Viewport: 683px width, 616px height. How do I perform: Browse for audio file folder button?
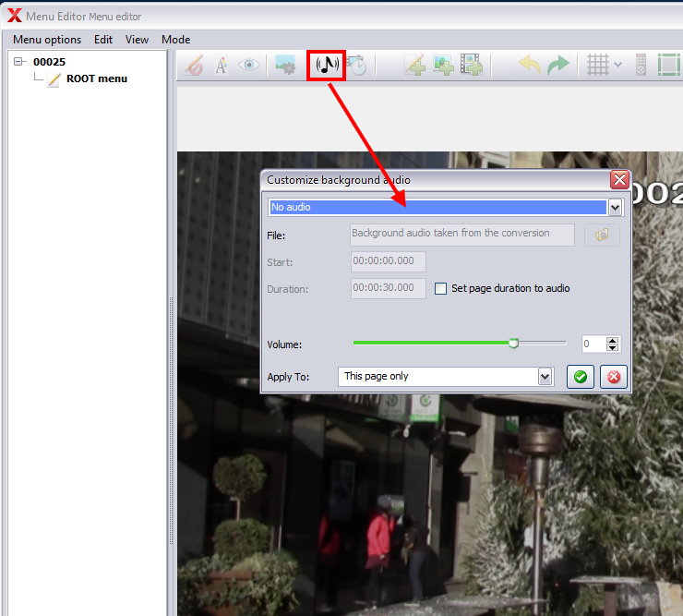(x=602, y=235)
